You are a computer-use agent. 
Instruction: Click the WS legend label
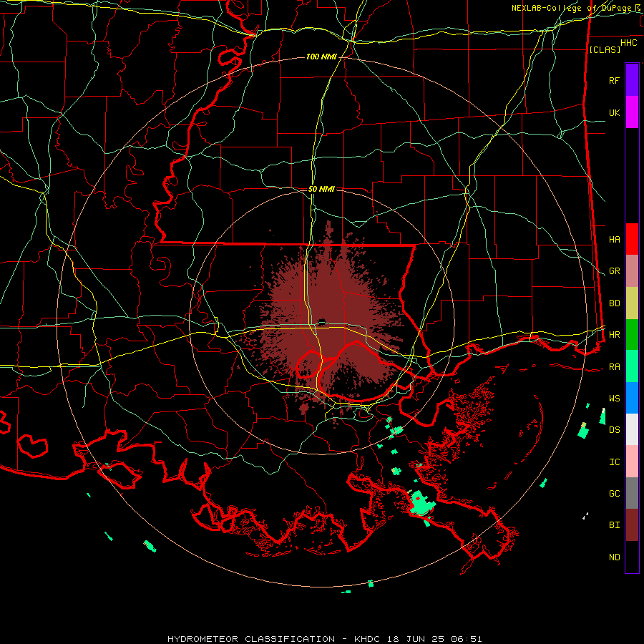coord(614,398)
